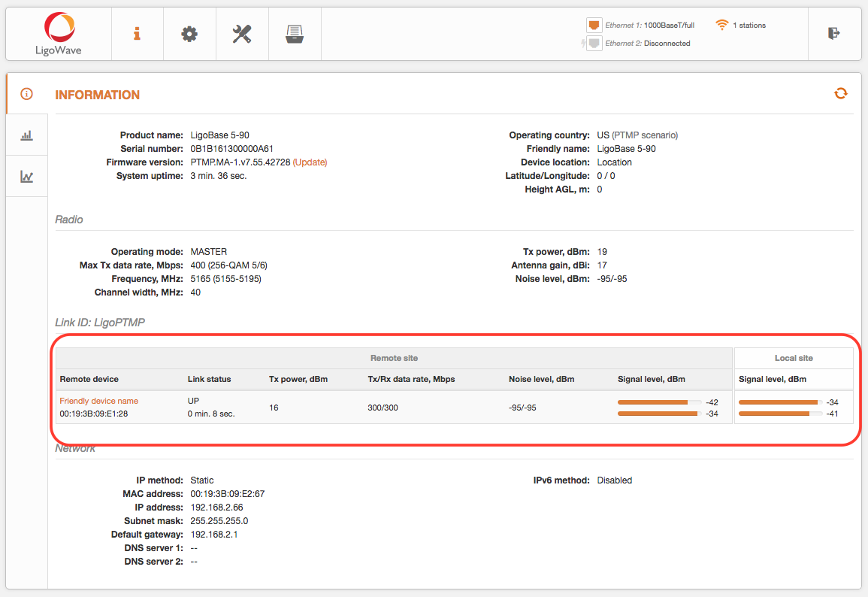868x597 pixels.
Task: Click the orange Information i icon
Action: tap(137, 33)
